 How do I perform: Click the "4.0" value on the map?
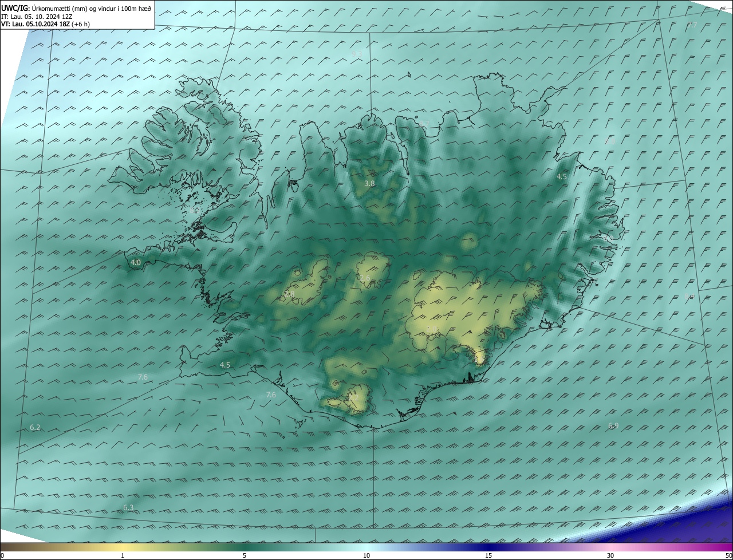(136, 263)
